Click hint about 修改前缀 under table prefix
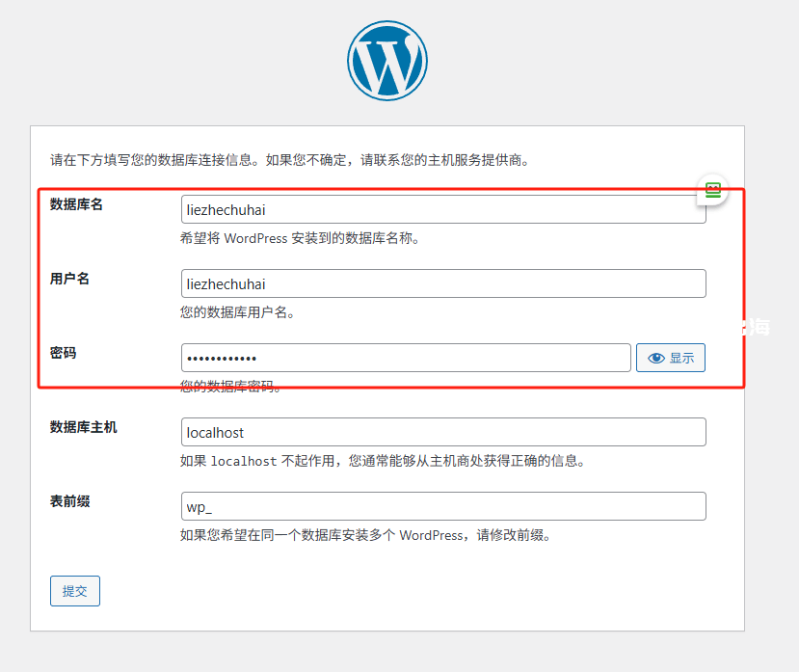This screenshot has height=672, width=799. 365,535
